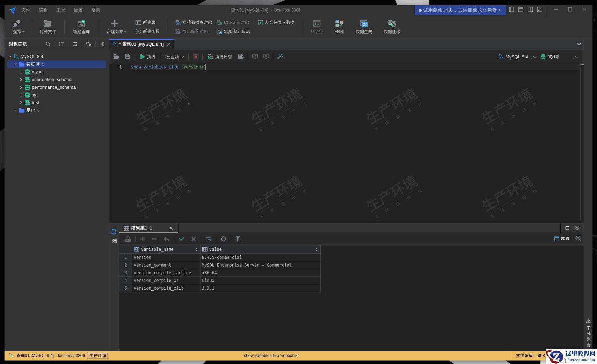The width and height of the screenshot is (597, 364).
Task: Click the 执行计划 execution plan button
Action: coord(220,57)
